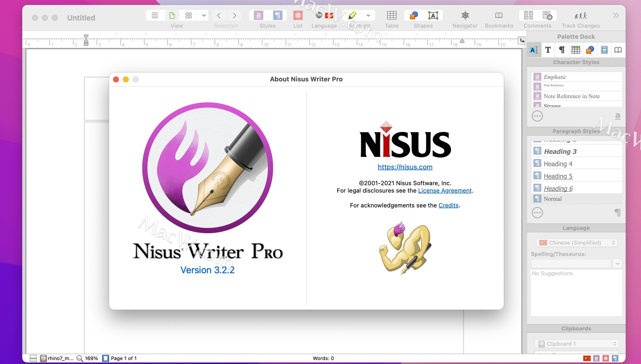Select the Paragraph palette group
The width and height of the screenshot is (641, 364).
click(x=562, y=50)
